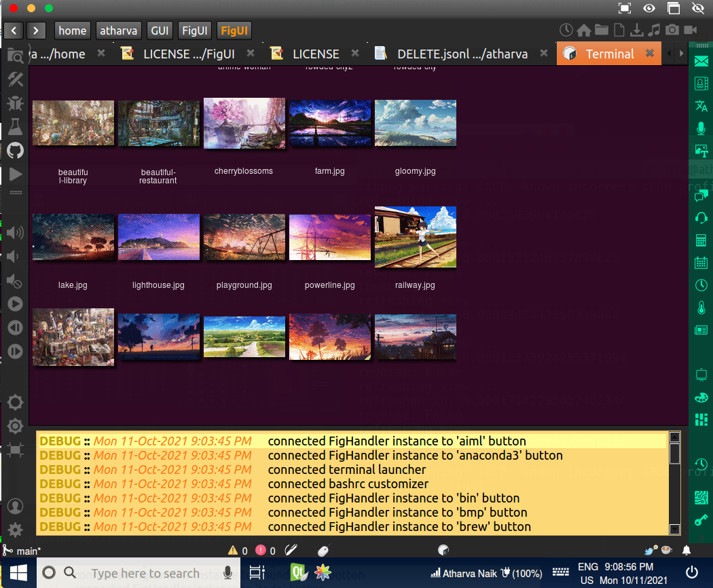Open the lab flask icon

coord(15,127)
